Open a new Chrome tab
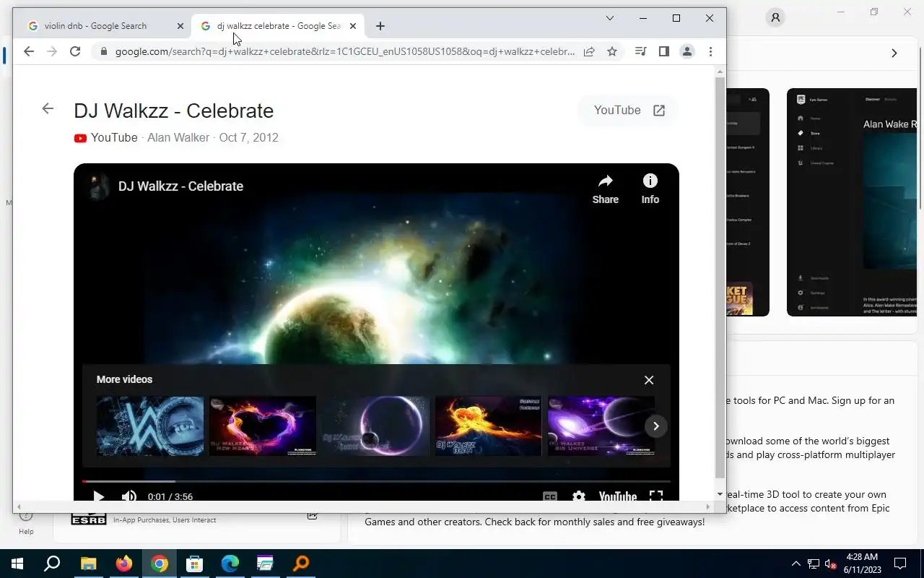Image resolution: width=924 pixels, height=578 pixels. click(380, 26)
